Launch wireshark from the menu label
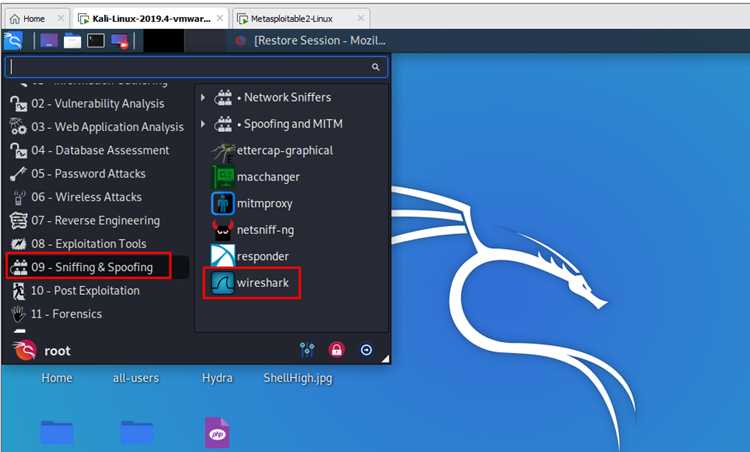 coord(263,283)
